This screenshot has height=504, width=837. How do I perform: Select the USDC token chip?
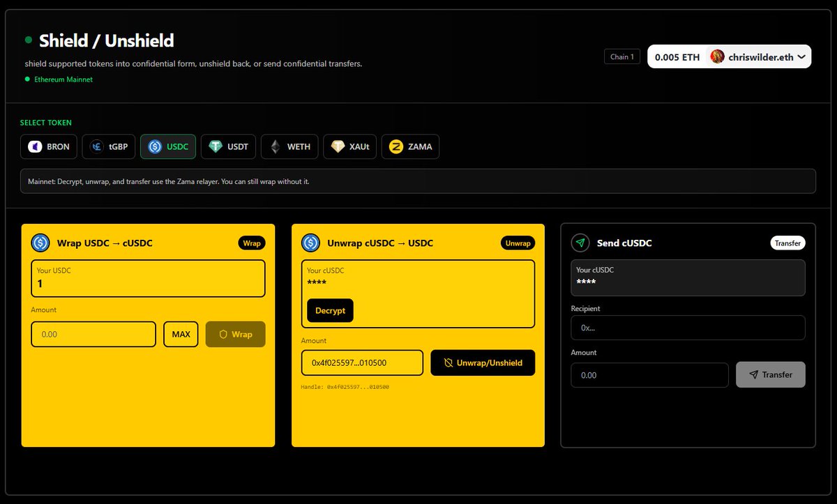click(x=168, y=146)
